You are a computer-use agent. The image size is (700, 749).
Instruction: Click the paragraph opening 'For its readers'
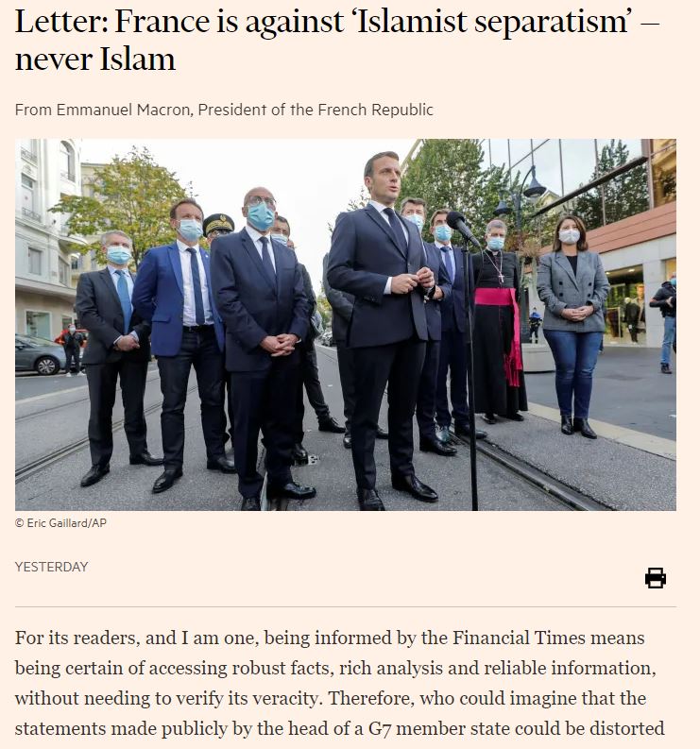340,683
